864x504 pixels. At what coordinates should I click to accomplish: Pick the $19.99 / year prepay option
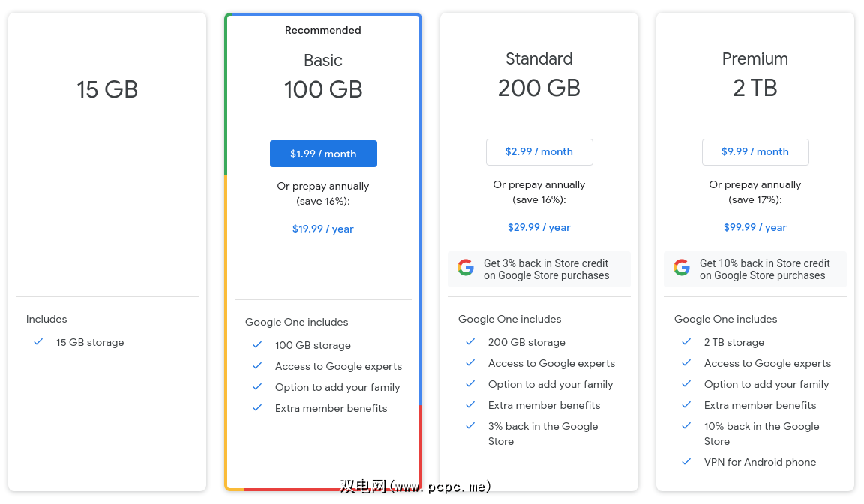[323, 229]
